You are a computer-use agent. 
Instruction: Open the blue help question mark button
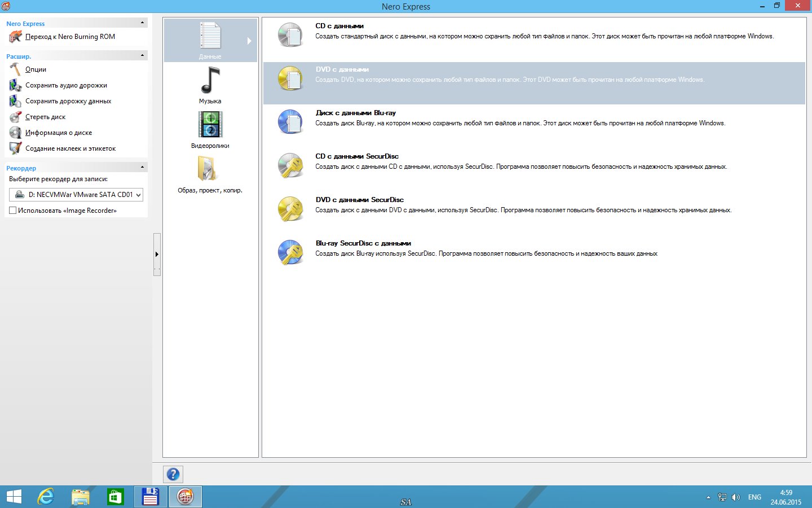point(173,474)
